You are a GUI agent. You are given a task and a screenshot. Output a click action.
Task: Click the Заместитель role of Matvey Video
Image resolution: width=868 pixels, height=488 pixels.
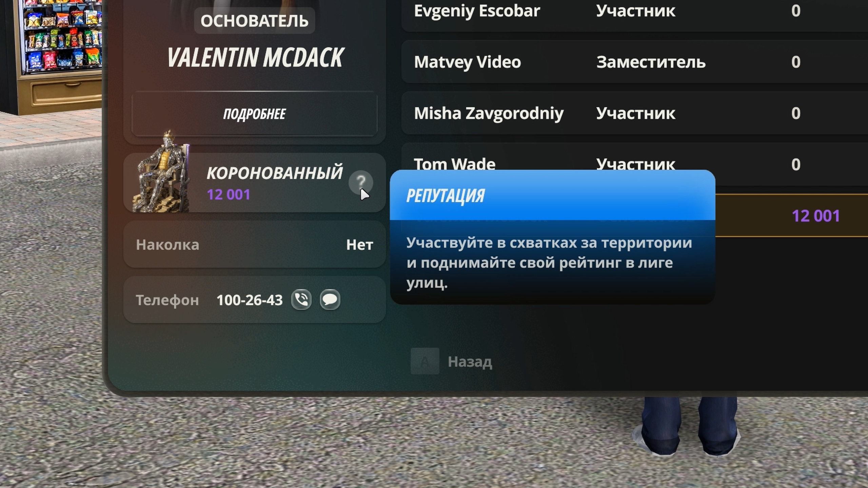(x=651, y=62)
